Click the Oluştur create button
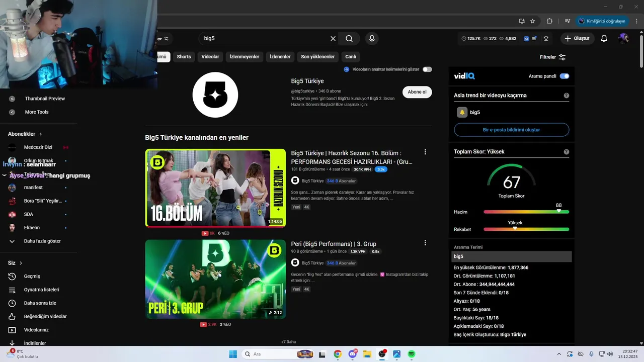644x362 pixels. coord(578,39)
